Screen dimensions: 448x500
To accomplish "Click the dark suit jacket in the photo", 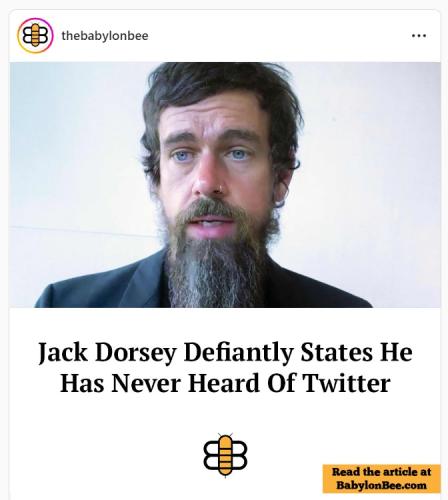I will [100, 287].
